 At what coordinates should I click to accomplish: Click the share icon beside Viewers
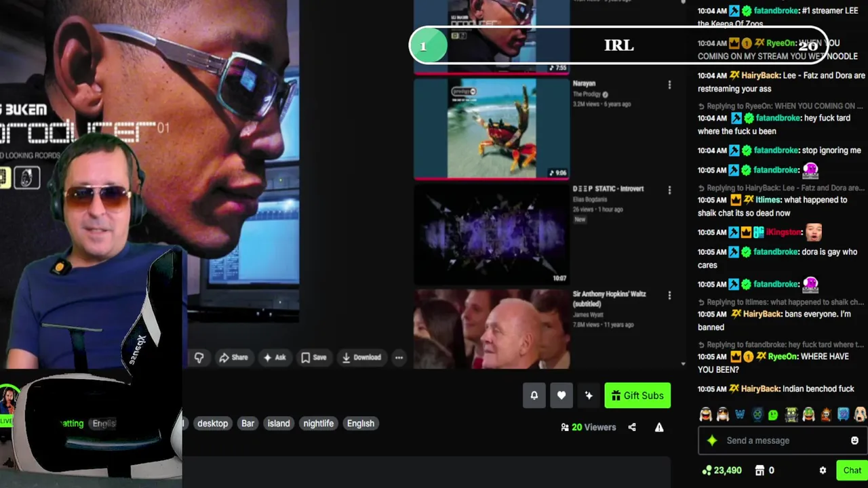point(632,427)
